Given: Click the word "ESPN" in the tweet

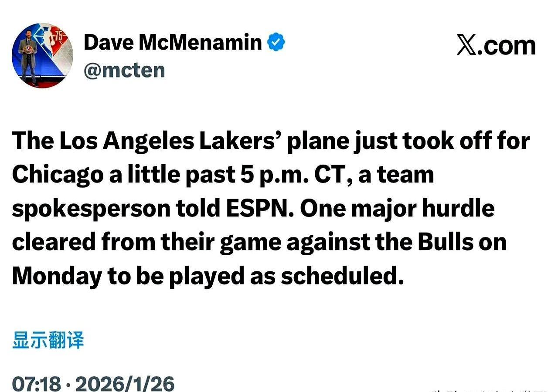Looking at the screenshot, I should point(260,208).
